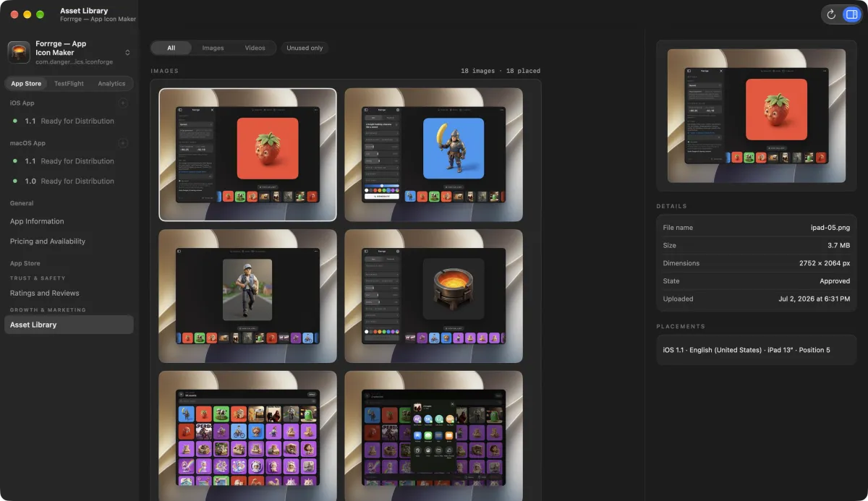Screen dimensions: 868x501
Task: Select the share sheet screenshot thumbnail
Action: coord(433,436)
